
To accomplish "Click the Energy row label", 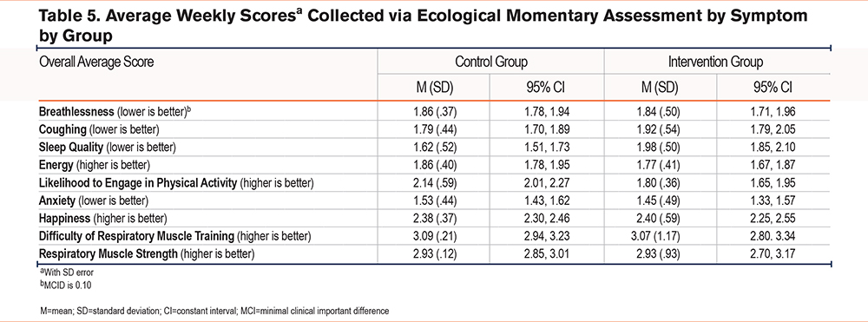I will click(x=95, y=165).
